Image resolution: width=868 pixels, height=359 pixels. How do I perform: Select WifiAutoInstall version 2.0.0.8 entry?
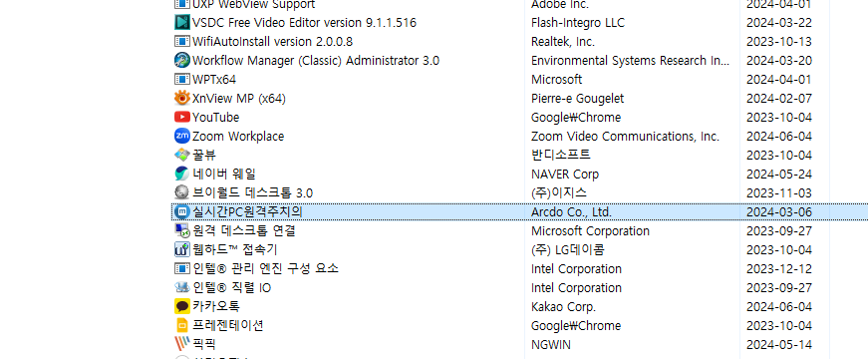point(272,42)
